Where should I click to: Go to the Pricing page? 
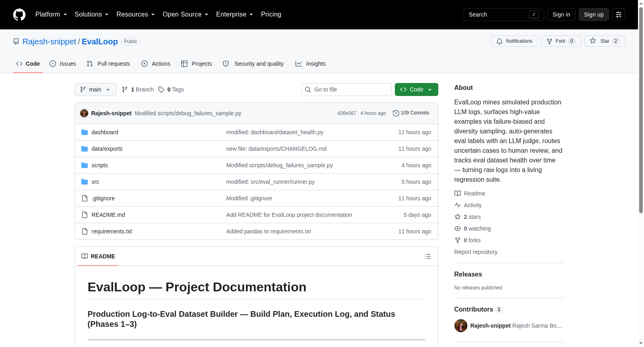271,15
